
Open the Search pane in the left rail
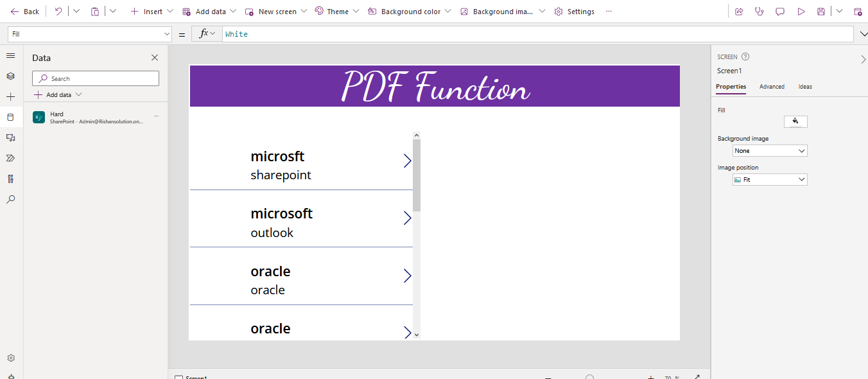coord(10,199)
